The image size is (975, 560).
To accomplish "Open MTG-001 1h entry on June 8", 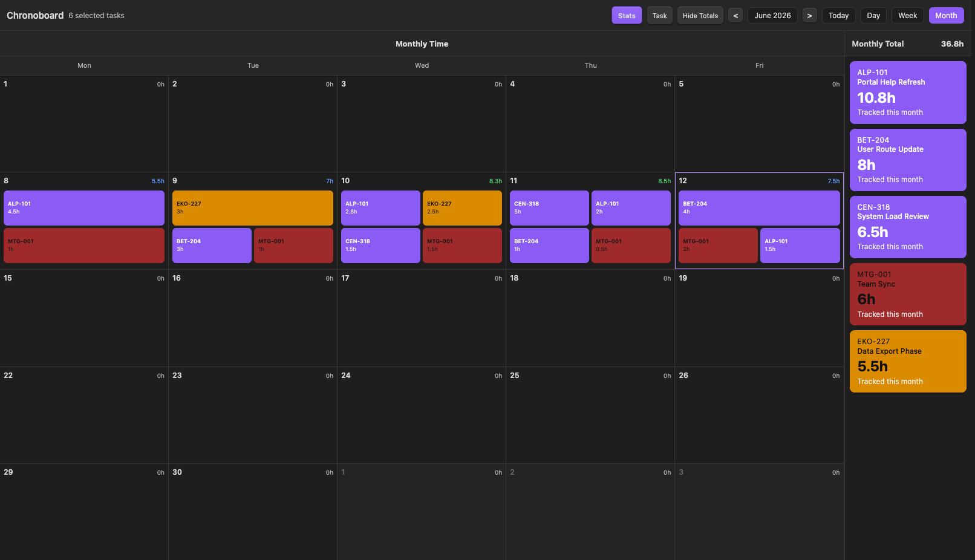I will coord(84,246).
